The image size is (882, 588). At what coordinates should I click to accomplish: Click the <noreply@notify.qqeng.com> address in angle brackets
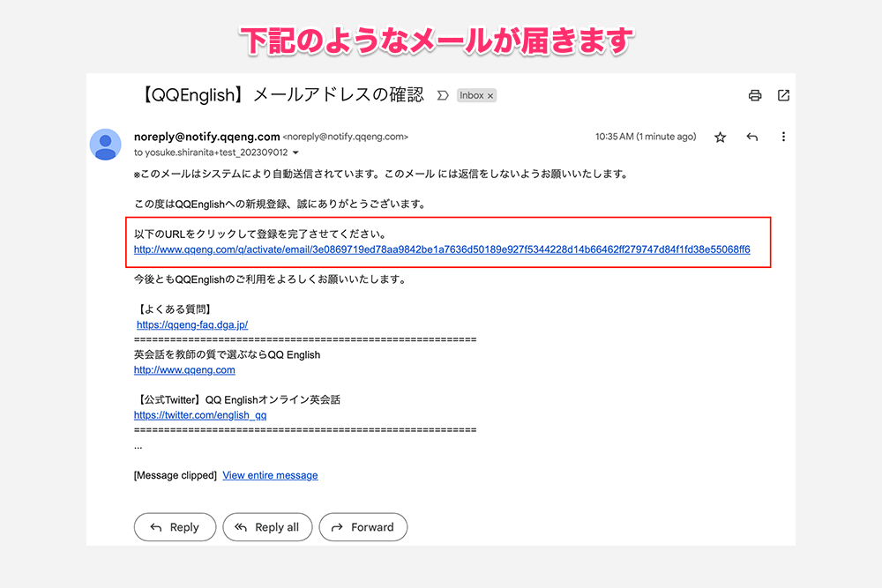[x=346, y=137]
